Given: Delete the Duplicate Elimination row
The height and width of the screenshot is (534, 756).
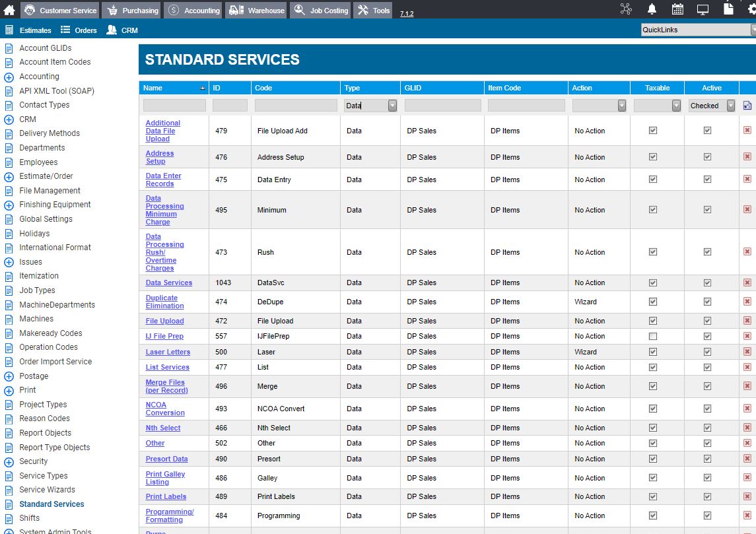Looking at the screenshot, I should tap(747, 301).
